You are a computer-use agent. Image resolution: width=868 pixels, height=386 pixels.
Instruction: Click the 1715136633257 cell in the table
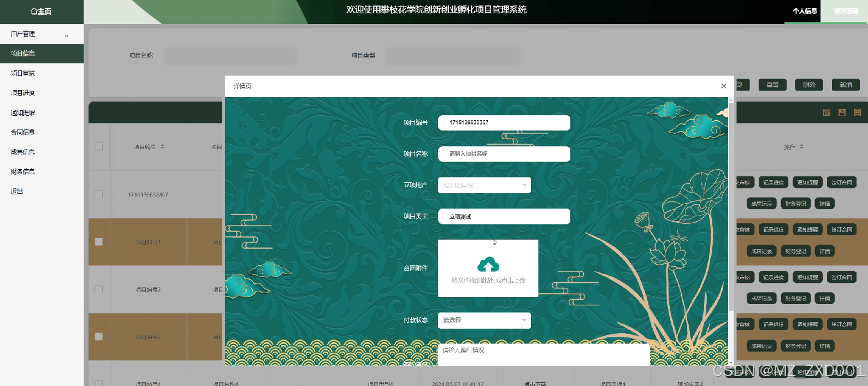click(148, 194)
